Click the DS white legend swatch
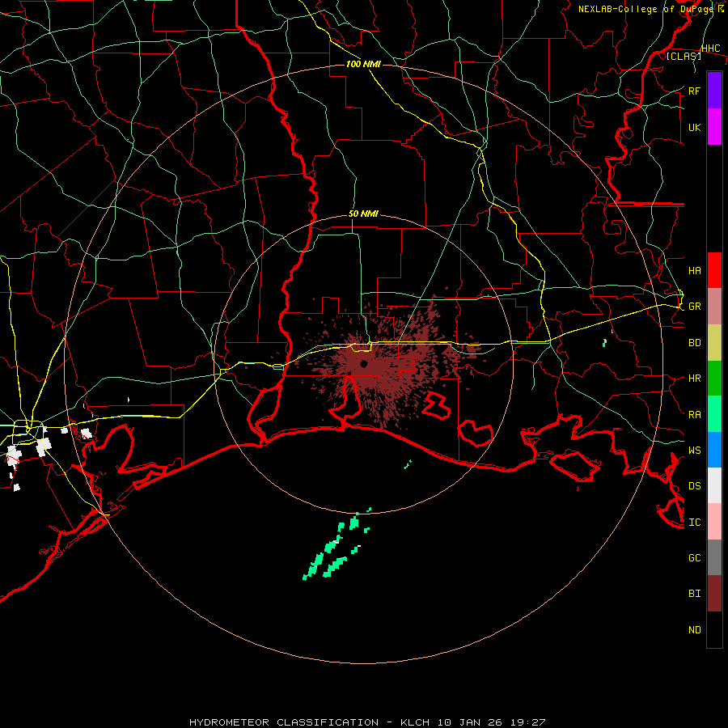Screen dimensions: 728x728 (x=714, y=485)
